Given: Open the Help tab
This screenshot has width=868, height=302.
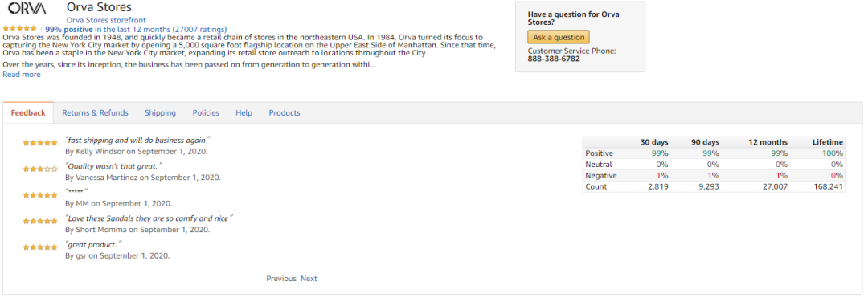Looking at the screenshot, I should coord(244,112).
